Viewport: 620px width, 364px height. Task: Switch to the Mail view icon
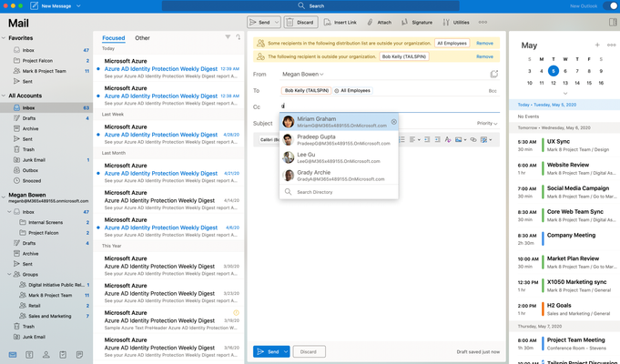tap(13, 355)
